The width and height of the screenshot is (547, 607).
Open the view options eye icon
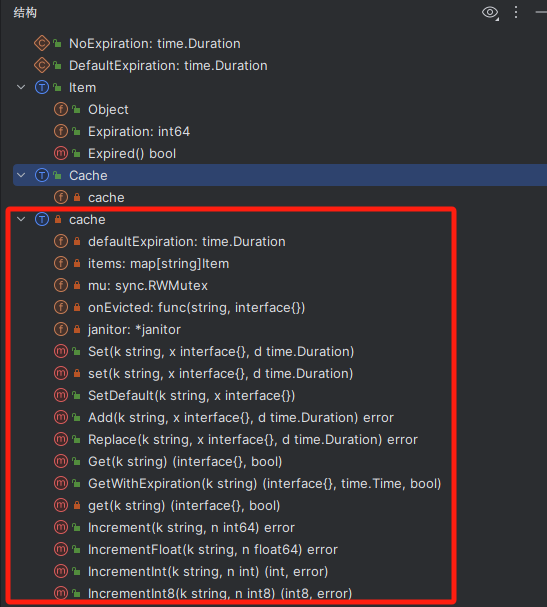tap(490, 13)
